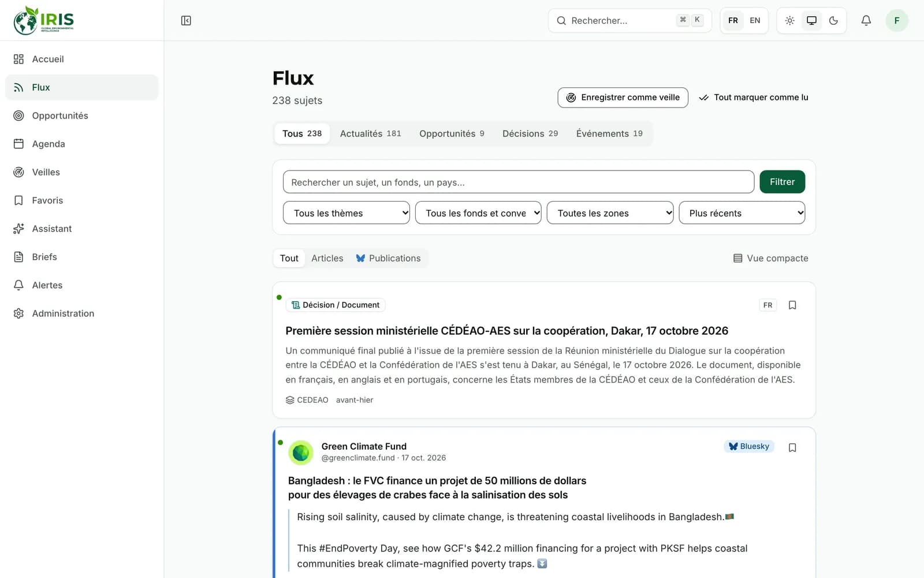This screenshot has height=578, width=924.
Task: Toggle Vue compacte view
Action: click(x=770, y=258)
